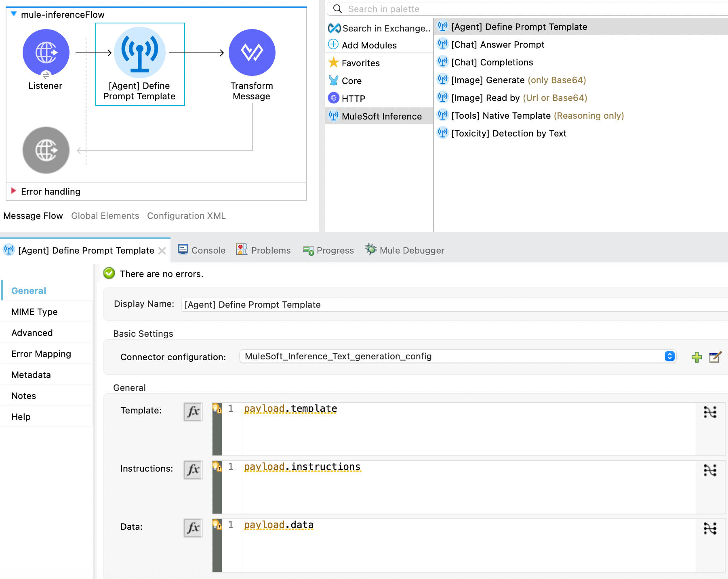The height and width of the screenshot is (579, 728).
Task: Toggle the fx button for Instructions
Action: tap(193, 470)
